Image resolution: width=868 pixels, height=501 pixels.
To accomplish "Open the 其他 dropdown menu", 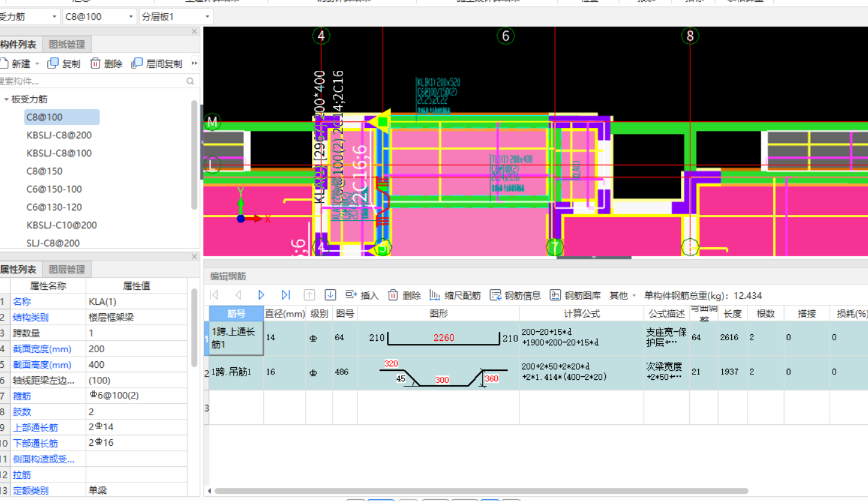I will tap(623, 295).
